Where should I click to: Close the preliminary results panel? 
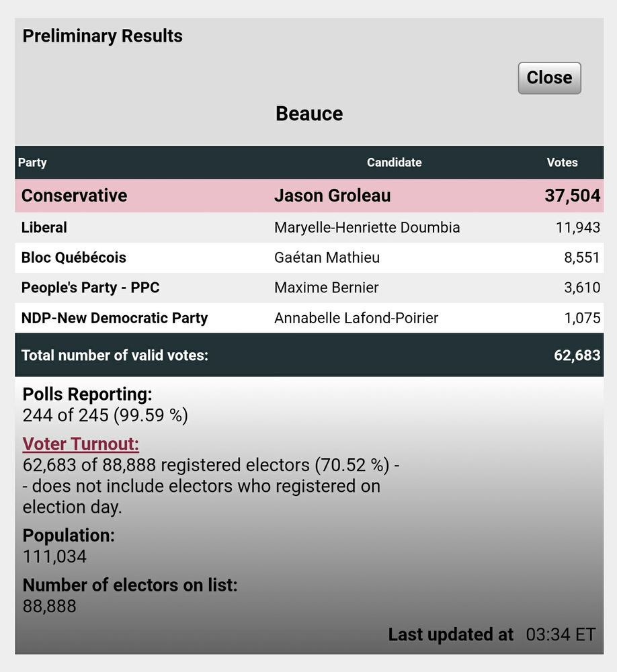pyautogui.click(x=549, y=78)
